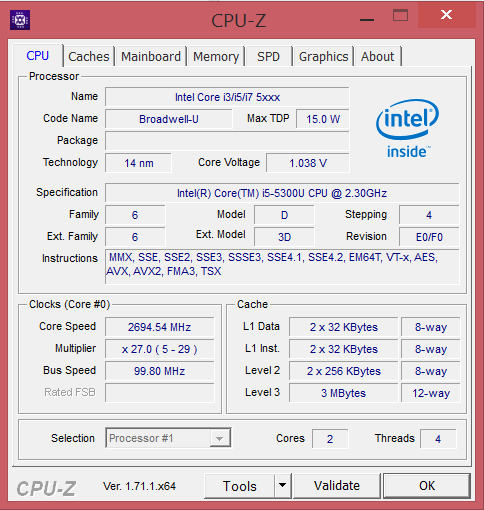Close the CPU-Z window
Image resolution: width=484 pixels, height=510 pixels.
pos(446,15)
